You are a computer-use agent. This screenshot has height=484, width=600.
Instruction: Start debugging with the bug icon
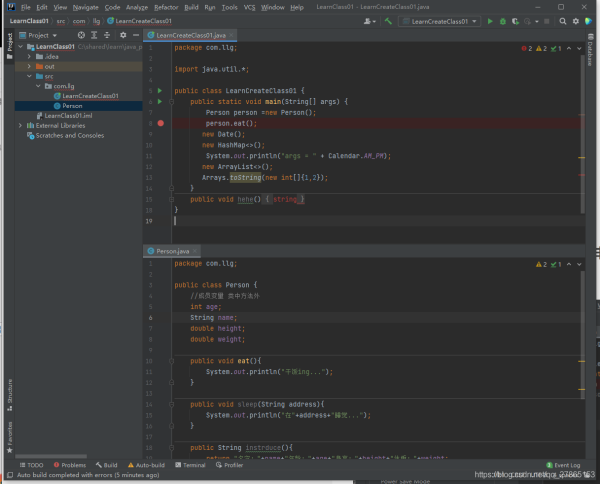[502, 21]
